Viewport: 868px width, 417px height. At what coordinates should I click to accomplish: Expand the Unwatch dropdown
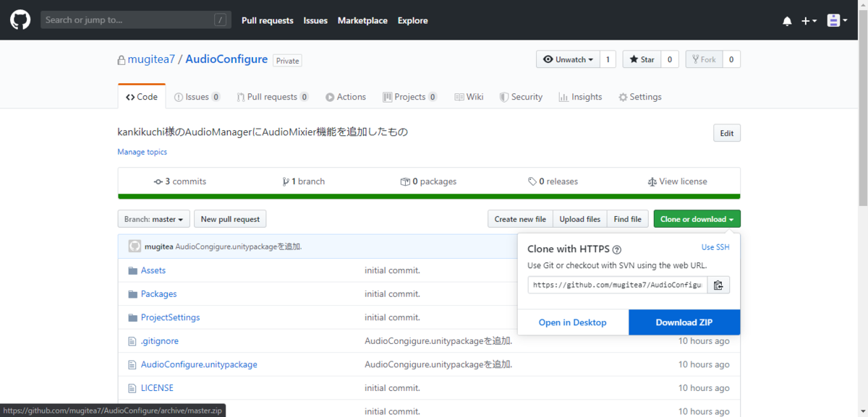[569, 59]
